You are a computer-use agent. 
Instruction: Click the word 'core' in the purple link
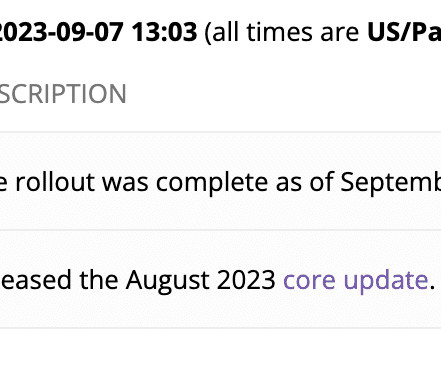(x=309, y=282)
